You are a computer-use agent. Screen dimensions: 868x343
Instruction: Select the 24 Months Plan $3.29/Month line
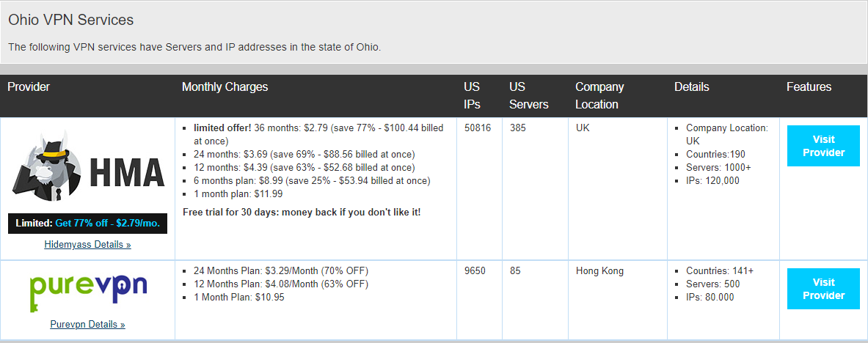pyautogui.click(x=281, y=271)
